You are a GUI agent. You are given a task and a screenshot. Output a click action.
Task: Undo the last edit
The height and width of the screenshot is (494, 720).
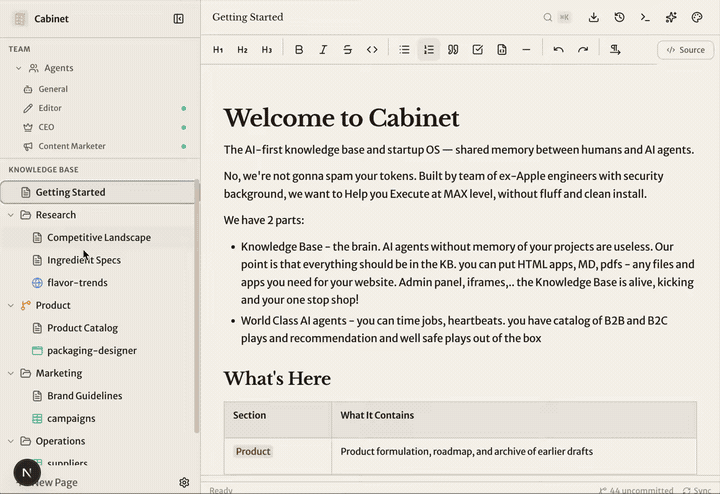pyautogui.click(x=558, y=50)
